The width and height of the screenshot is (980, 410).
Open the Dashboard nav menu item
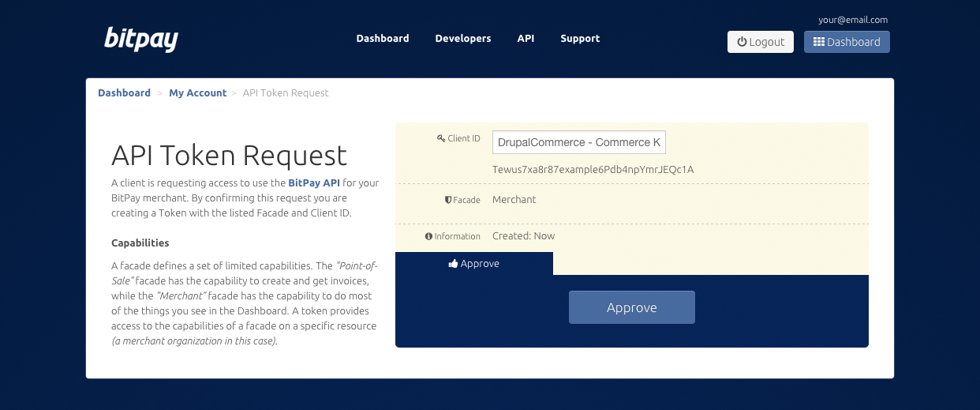pyautogui.click(x=383, y=38)
